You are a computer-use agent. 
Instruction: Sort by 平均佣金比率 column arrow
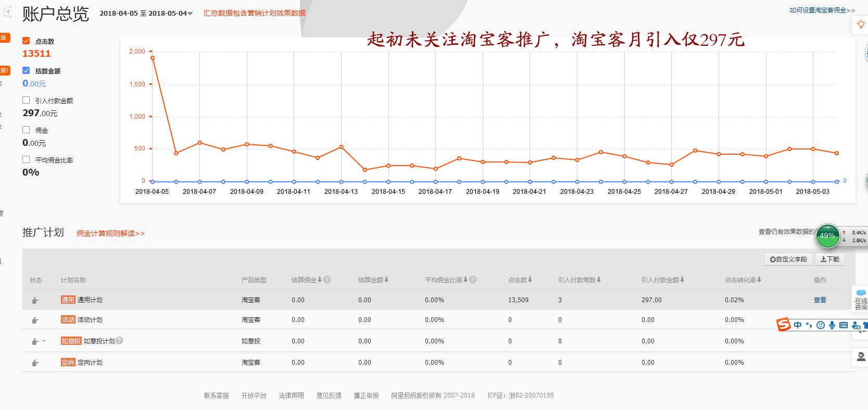[x=465, y=280]
